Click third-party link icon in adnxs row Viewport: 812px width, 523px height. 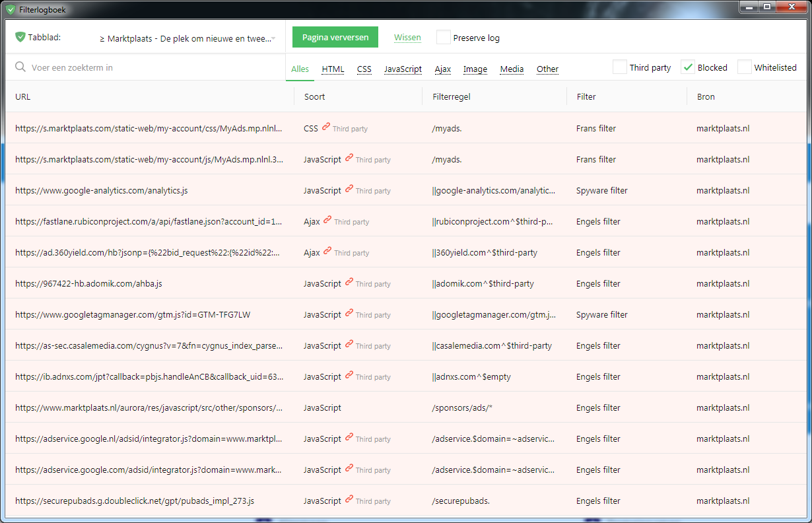[x=349, y=376]
